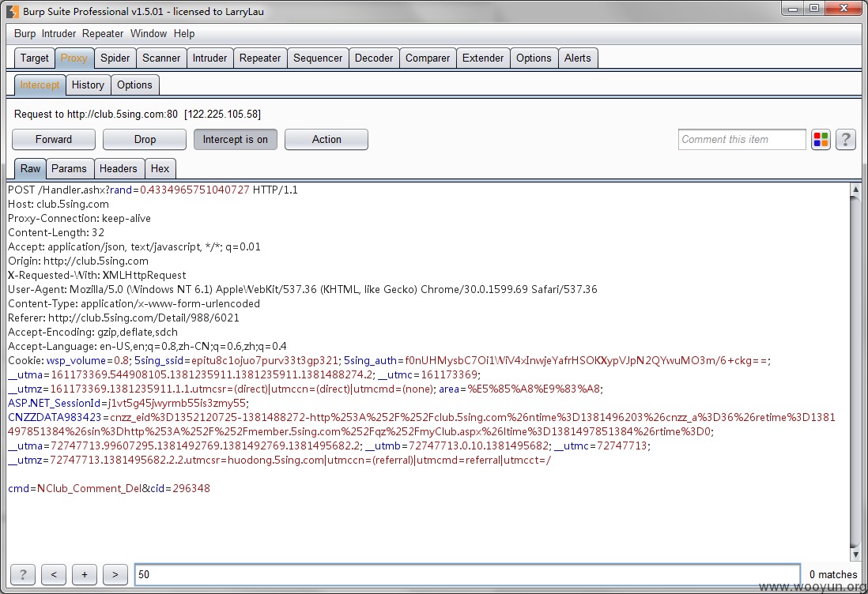Screen dimensions: 868x594
Task: Open the Action dropdown button
Action: click(x=326, y=139)
